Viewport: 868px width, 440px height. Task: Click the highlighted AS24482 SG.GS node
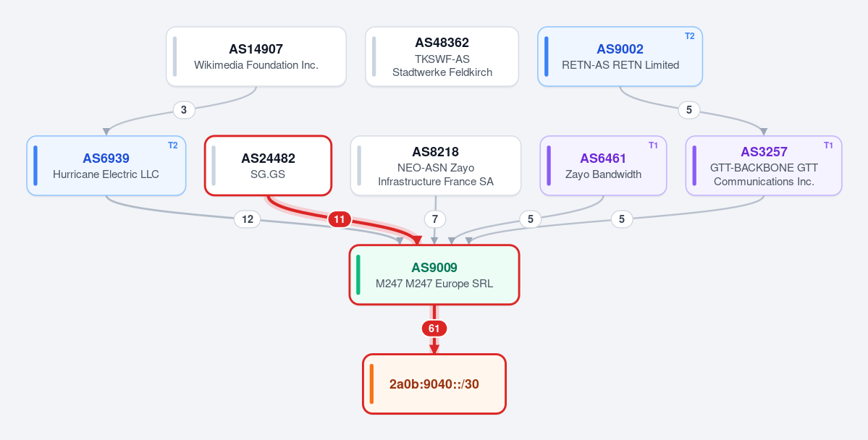pyautogui.click(x=269, y=166)
